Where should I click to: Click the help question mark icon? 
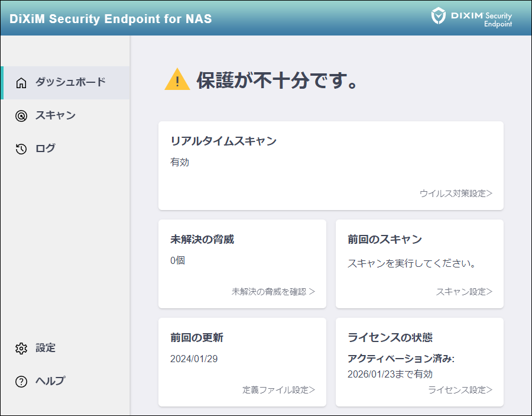click(21, 382)
